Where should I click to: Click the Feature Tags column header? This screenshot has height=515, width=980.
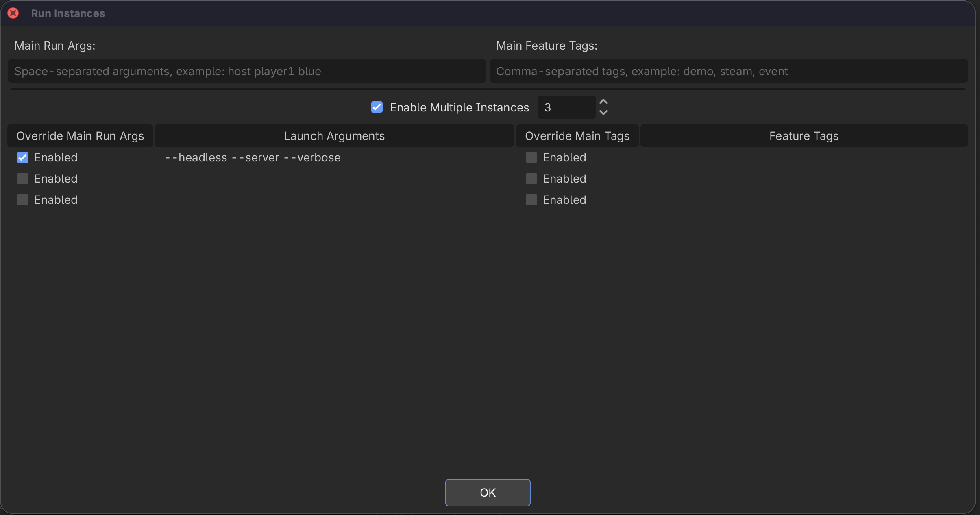pyautogui.click(x=803, y=135)
